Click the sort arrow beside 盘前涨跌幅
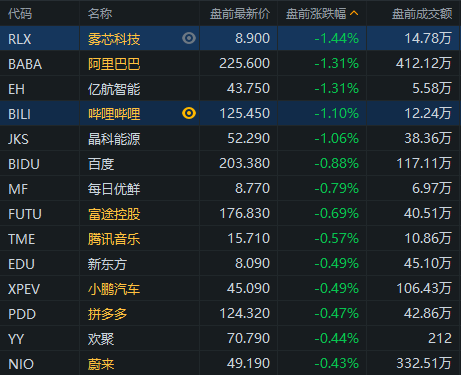 tap(354, 14)
